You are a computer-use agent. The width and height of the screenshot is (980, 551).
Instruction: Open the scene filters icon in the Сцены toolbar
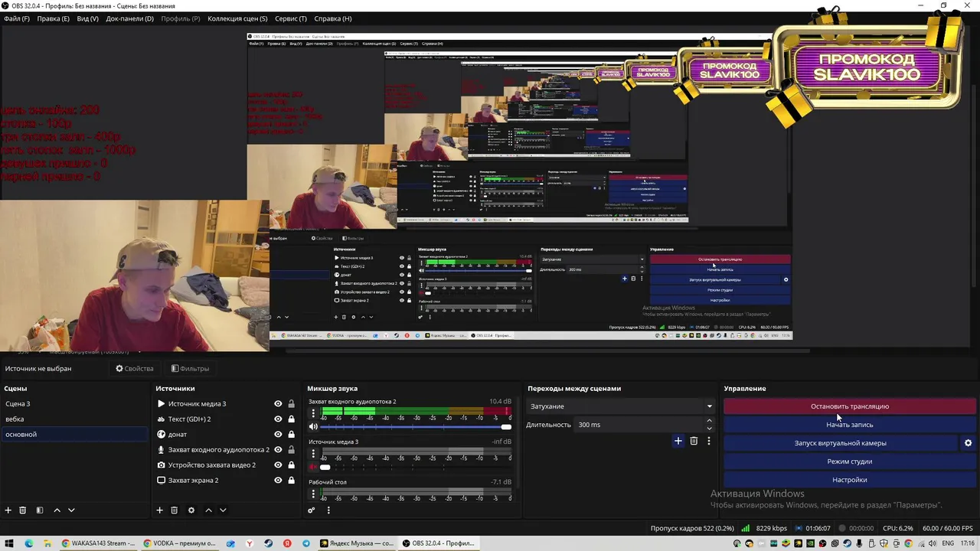(x=40, y=510)
